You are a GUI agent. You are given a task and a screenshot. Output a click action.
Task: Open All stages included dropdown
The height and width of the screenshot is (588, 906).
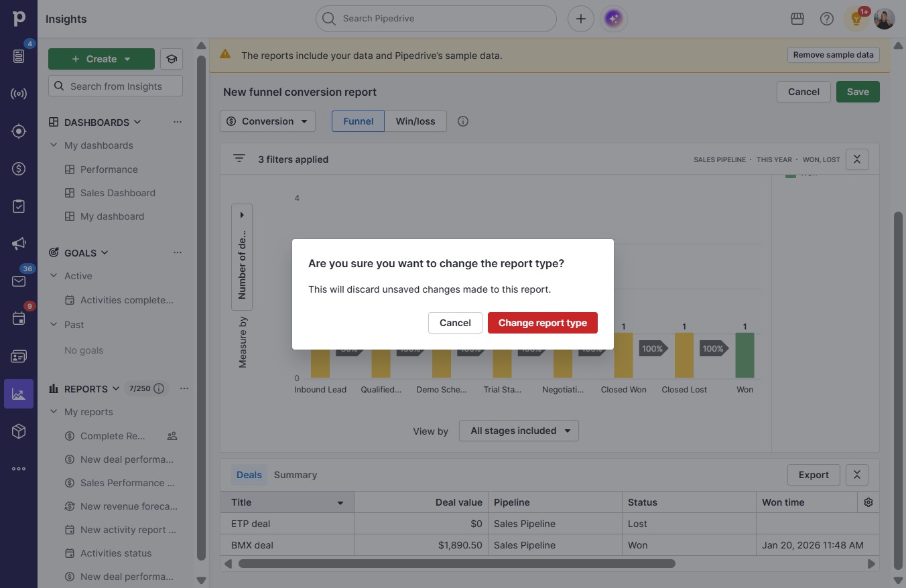click(x=519, y=431)
